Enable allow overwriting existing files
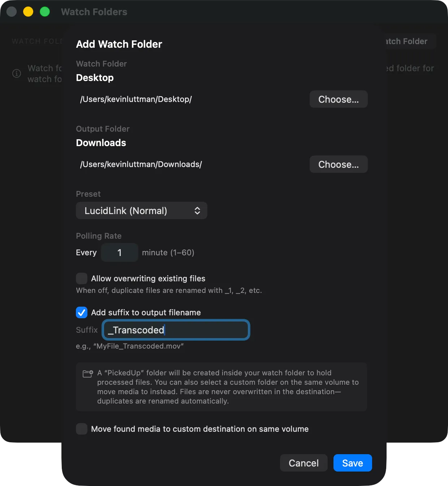 coord(82,278)
